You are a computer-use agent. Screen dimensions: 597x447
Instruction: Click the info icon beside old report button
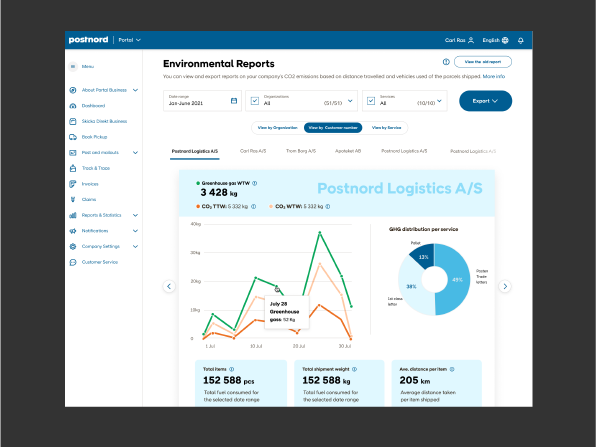click(x=446, y=62)
